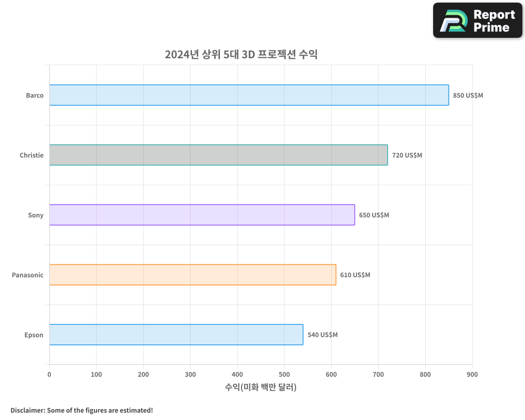Screen dimensions: 525x420
Task: Click the Report Prime logo
Action: pos(477,20)
